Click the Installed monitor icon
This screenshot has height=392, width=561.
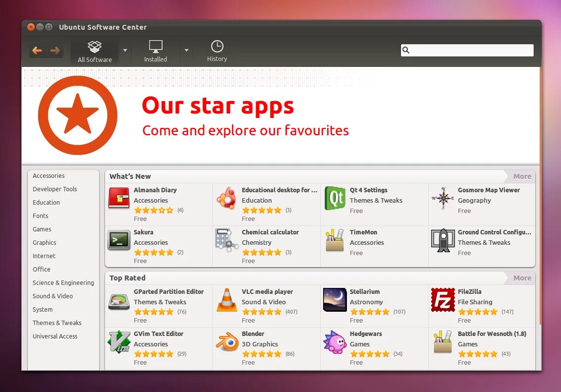tap(156, 47)
